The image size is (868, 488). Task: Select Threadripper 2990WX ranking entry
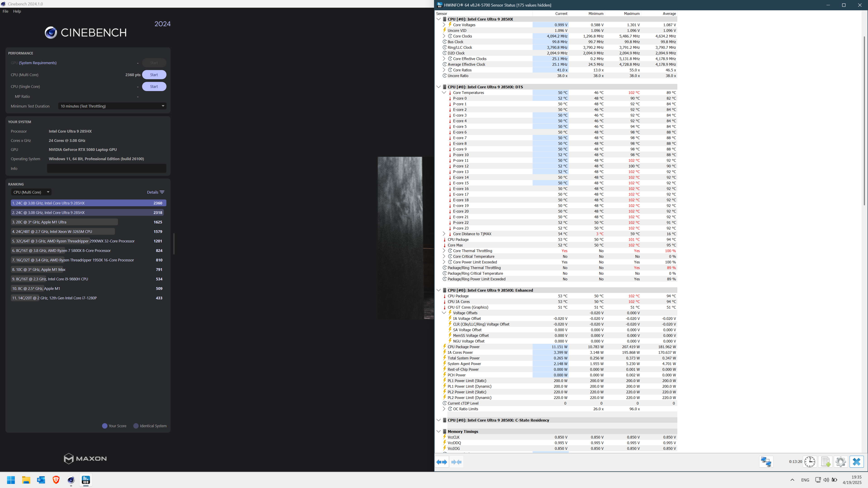pyautogui.click(x=88, y=241)
